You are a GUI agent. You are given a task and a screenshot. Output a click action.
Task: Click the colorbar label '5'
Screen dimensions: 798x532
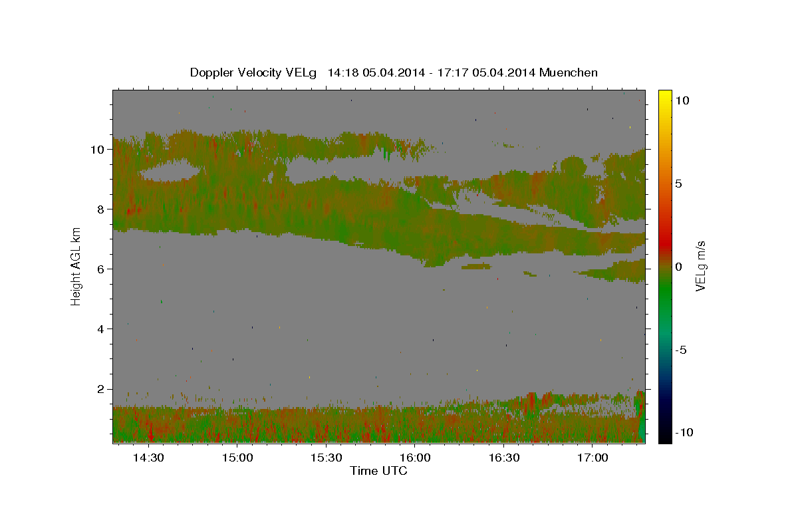pyautogui.click(x=679, y=184)
